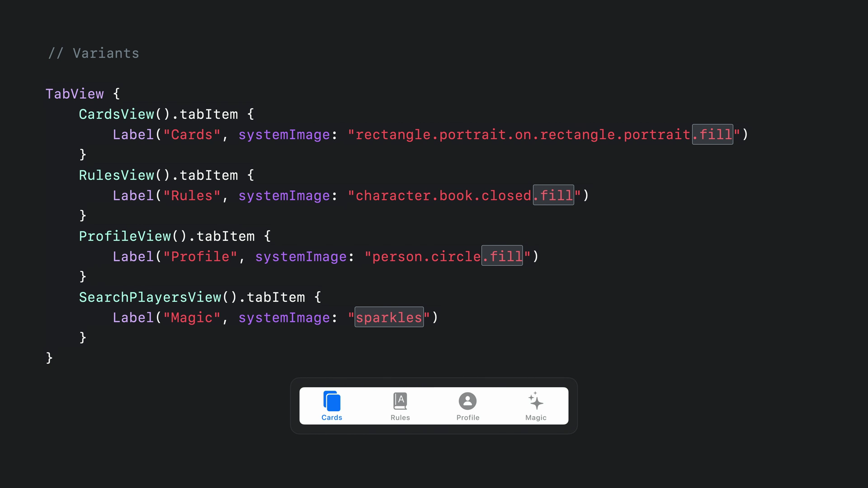Select the Rules tab label

coord(400,418)
